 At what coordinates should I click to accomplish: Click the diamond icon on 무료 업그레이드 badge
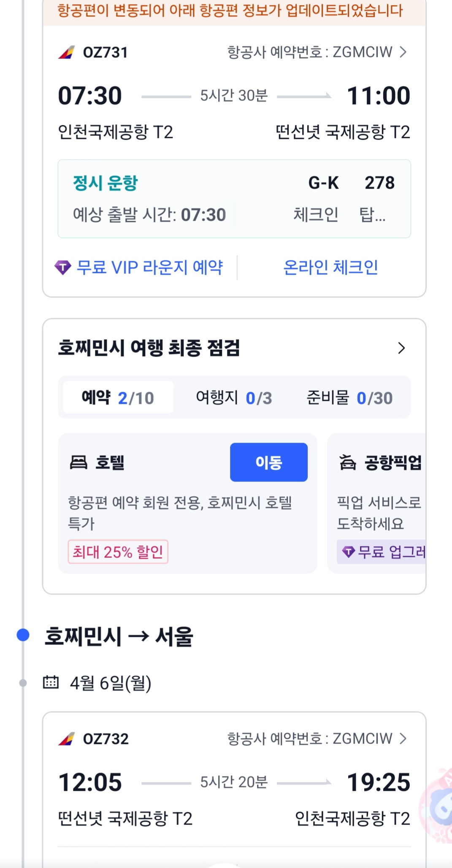pos(348,552)
